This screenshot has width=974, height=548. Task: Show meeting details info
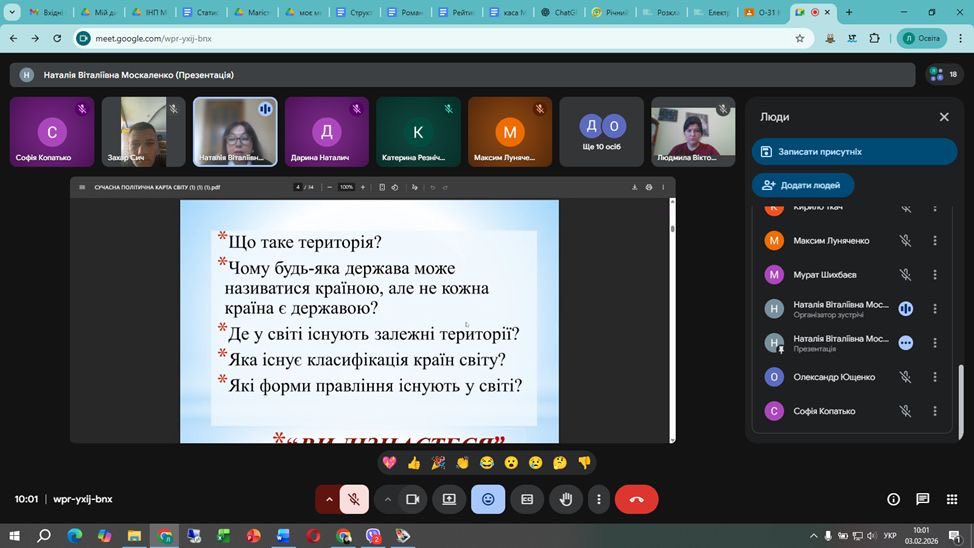pos(893,499)
